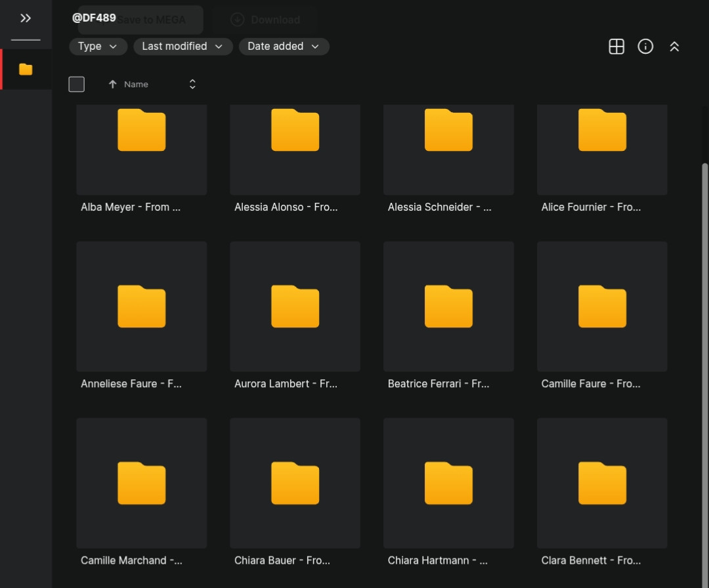Select the 'Anneliese Faure - F...' label
The image size is (709, 588).
point(131,384)
